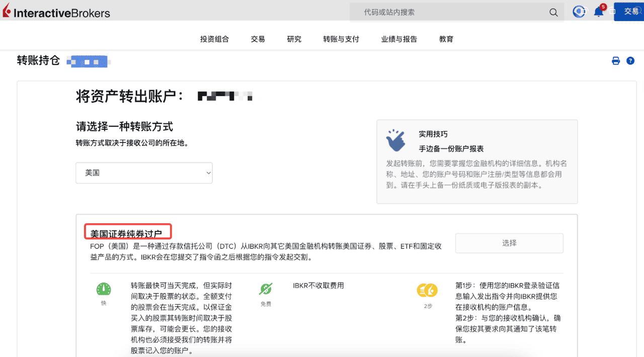Open the round blue assistant icon
The width and height of the screenshot is (644, 357).
pyautogui.click(x=579, y=12)
